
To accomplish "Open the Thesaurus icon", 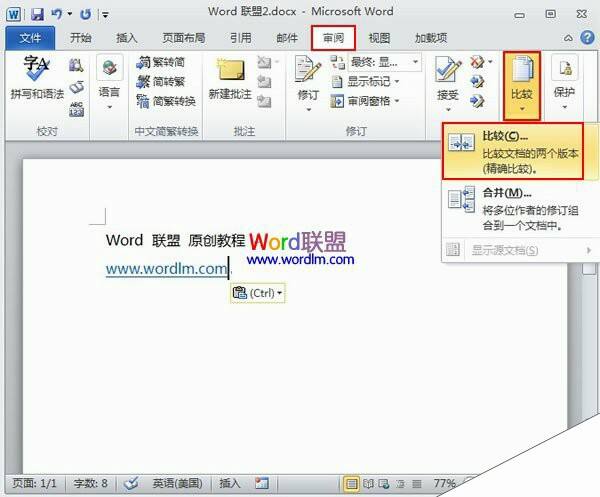I will [x=76, y=87].
